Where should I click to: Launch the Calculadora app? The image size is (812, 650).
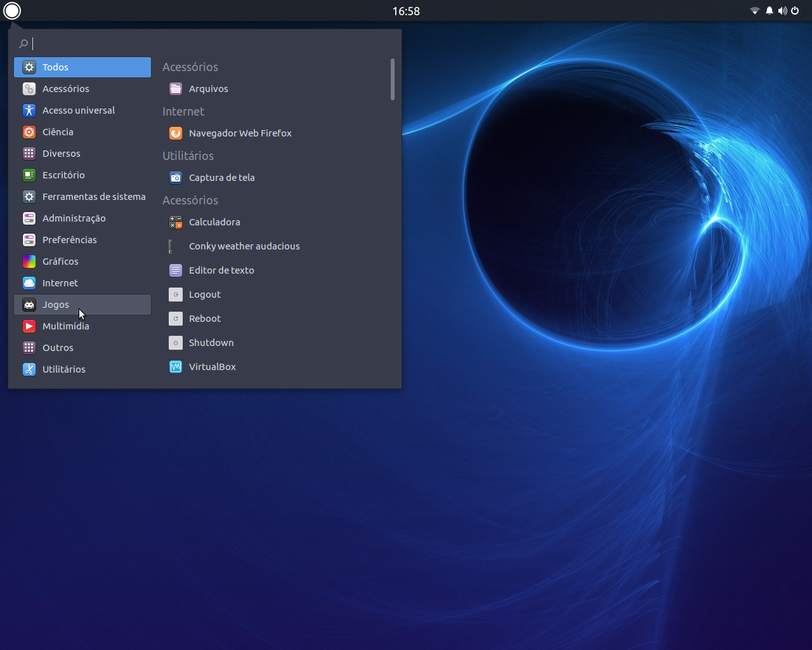(214, 222)
